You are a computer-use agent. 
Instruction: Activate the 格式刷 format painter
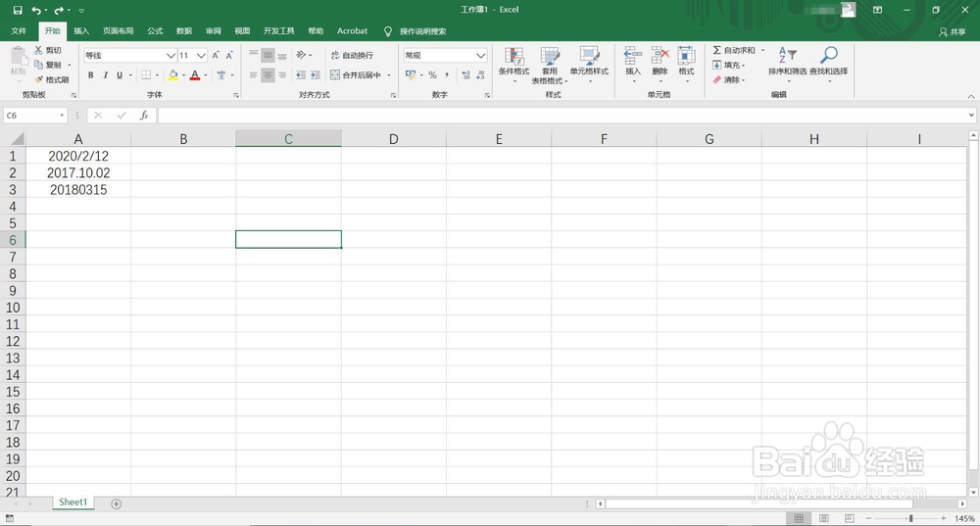coord(52,80)
